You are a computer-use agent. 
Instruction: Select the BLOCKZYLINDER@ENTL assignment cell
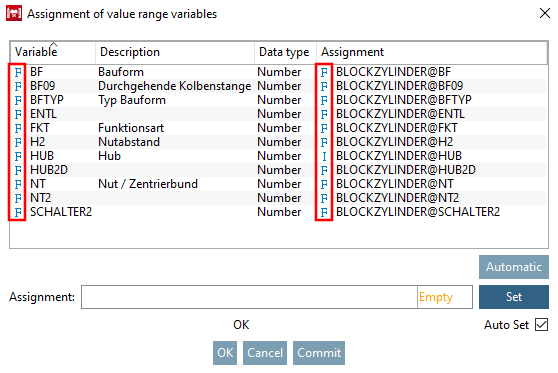(x=400, y=114)
